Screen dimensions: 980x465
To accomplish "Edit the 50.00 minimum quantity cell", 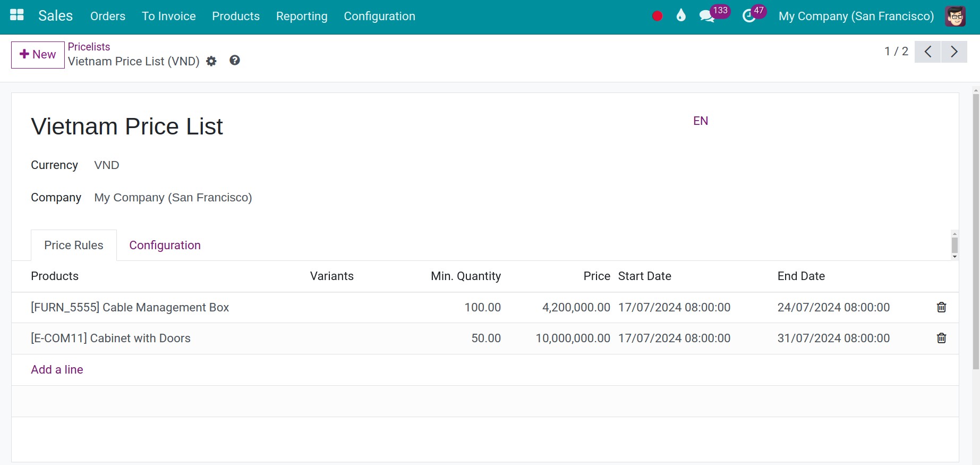I will [x=486, y=338].
